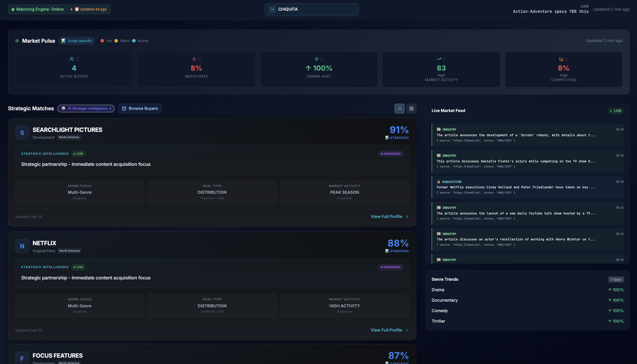Click the Browse Buyers button
This screenshot has width=637, height=364.
click(x=140, y=109)
